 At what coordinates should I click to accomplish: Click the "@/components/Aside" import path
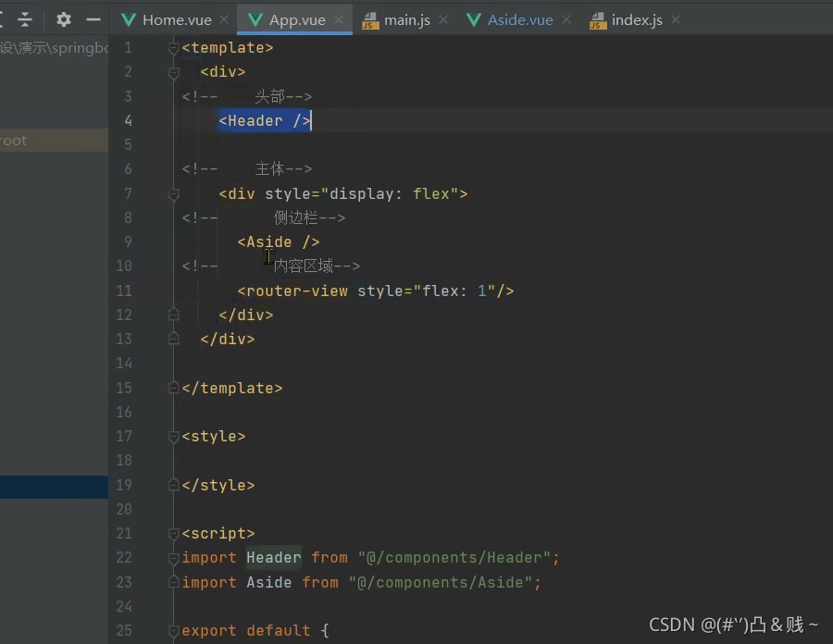pyautogui.click(x=441, y=582)
